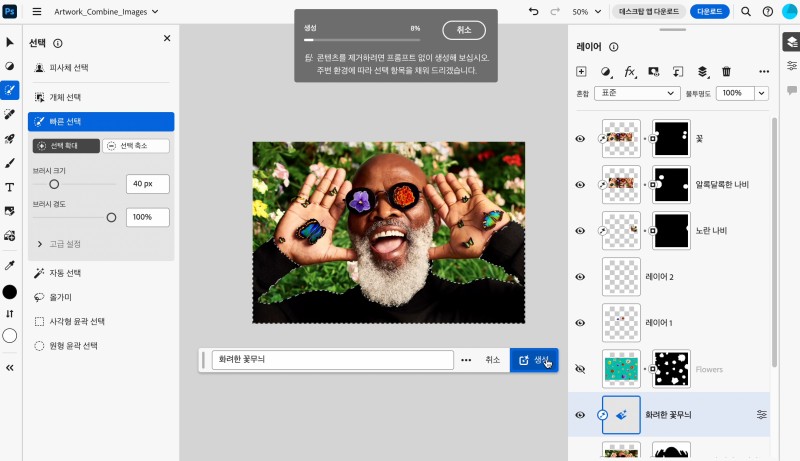Screen dimensions: 800x461
Task: Open the help question mark
Action: pos(768,11)
